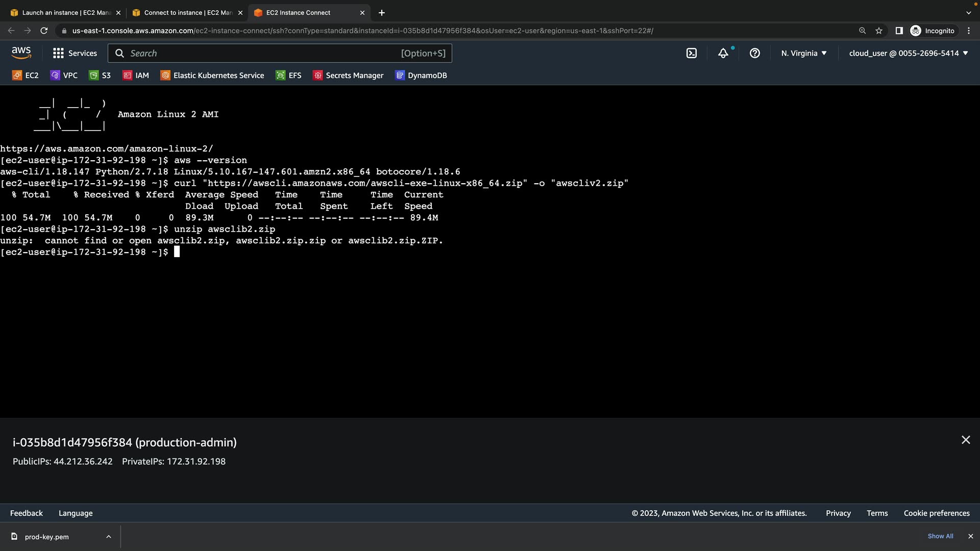Open the Secrets Manager shortcut
This screenshot has width=980, height=551.
pyautogui.click(x=348, y=76)
